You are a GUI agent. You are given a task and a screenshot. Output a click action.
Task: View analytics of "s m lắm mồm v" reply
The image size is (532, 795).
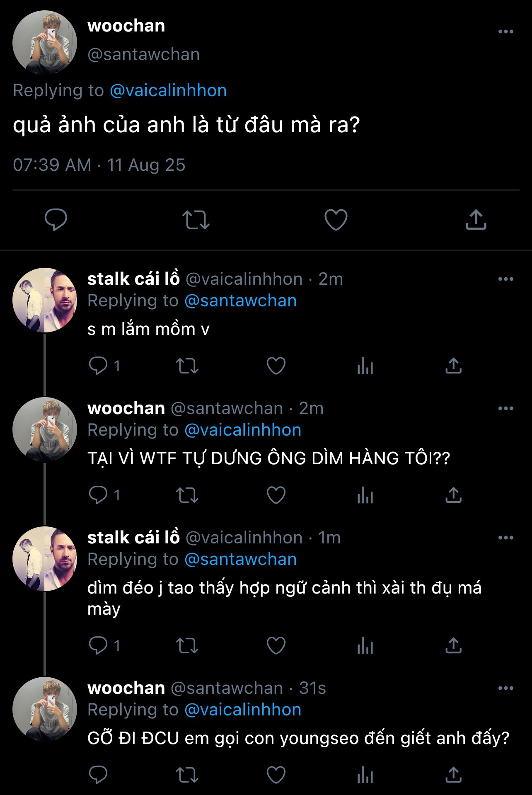365,366
